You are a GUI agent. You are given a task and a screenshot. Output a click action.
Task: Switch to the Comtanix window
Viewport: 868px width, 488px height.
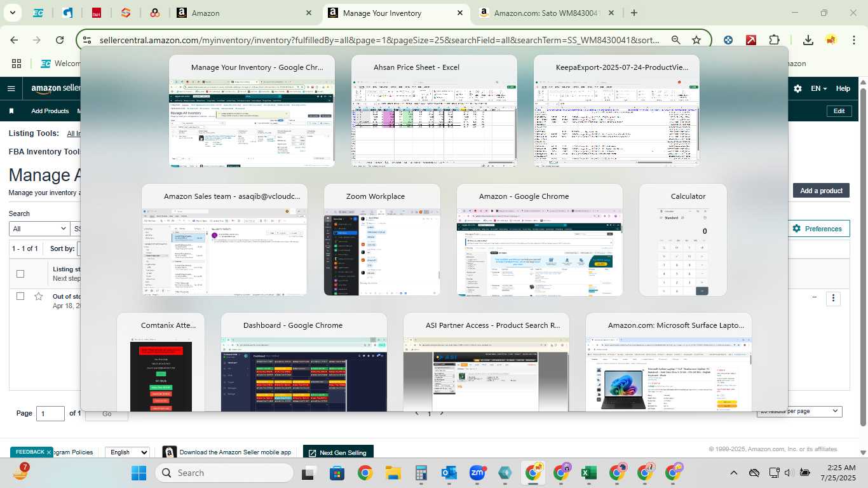pos(161,362)
